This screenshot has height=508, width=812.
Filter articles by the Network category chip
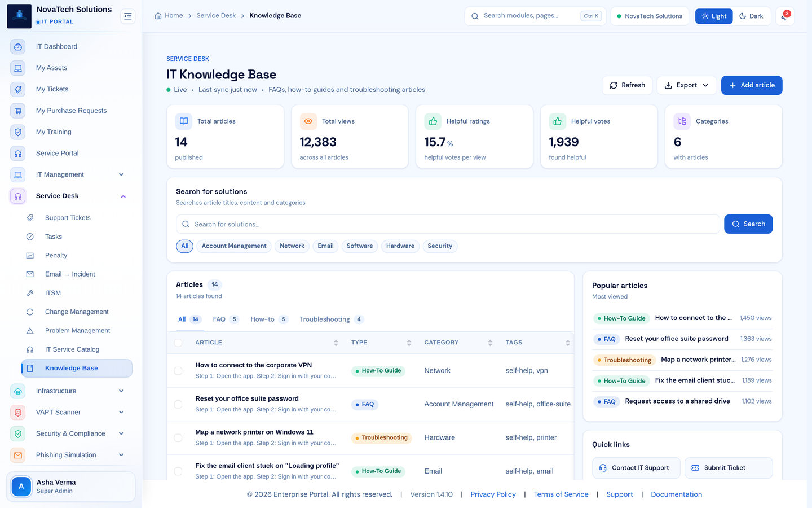pyautogui.click(x=292, y=246)
